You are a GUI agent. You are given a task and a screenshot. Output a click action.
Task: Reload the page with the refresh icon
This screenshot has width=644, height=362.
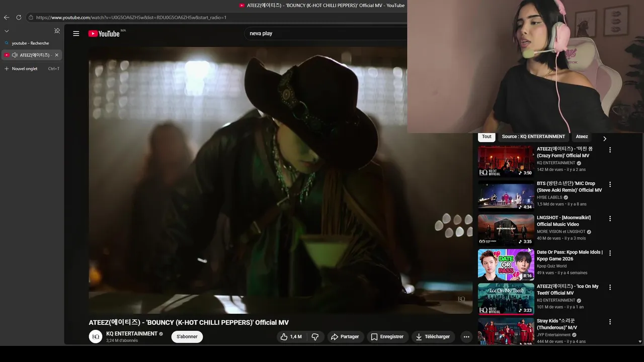click(19, 17)
